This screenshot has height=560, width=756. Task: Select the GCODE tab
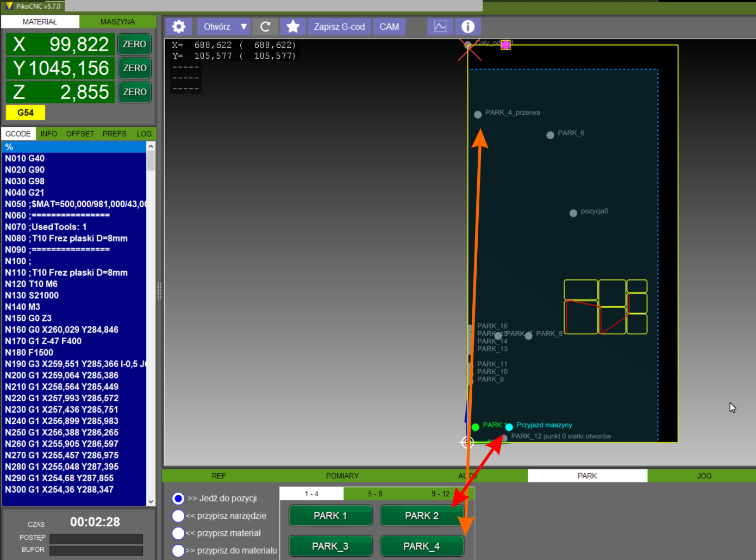click(18, 134)
